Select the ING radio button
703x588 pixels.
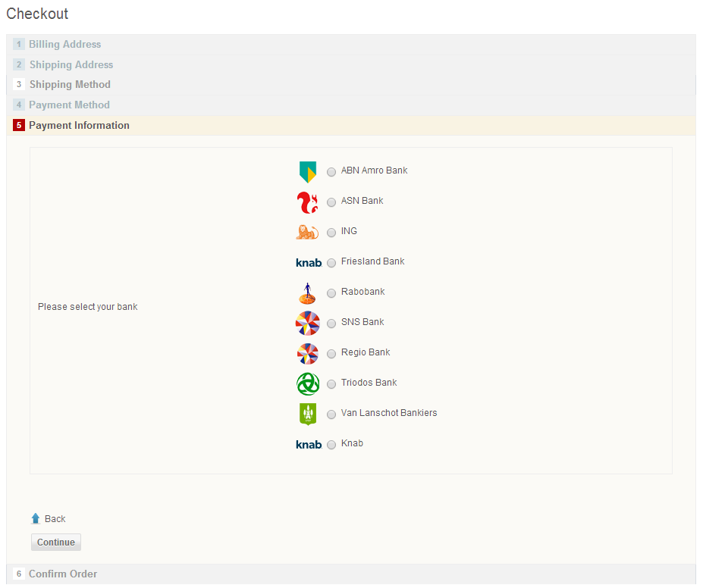coord(331,233)
